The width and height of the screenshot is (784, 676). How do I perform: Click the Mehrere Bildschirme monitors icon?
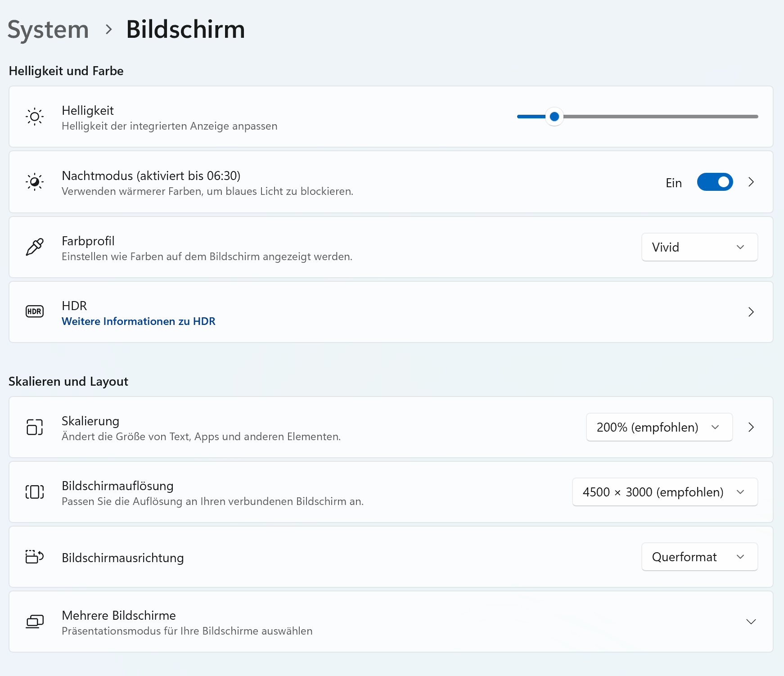[35, 622]
